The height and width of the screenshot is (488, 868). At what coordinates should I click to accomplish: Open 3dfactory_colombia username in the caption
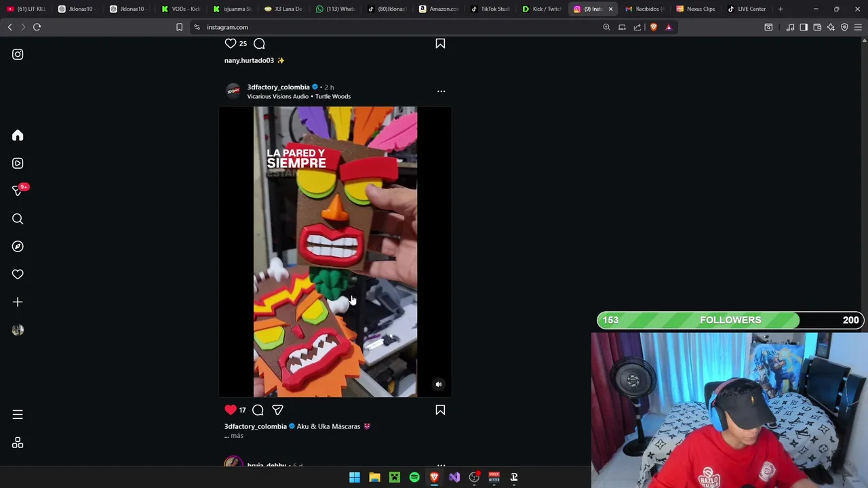[x=256, y=426]
